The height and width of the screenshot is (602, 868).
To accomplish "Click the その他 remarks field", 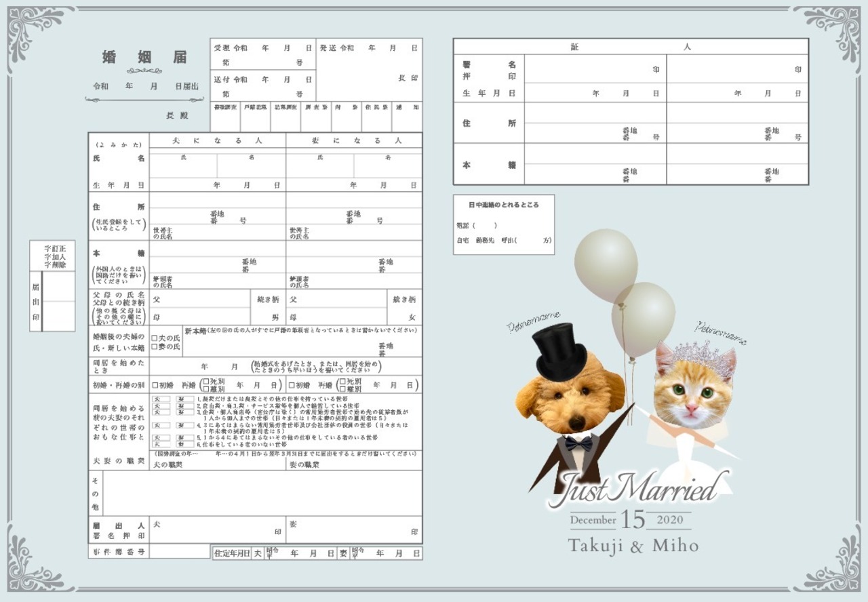I will tap(262, 493).
